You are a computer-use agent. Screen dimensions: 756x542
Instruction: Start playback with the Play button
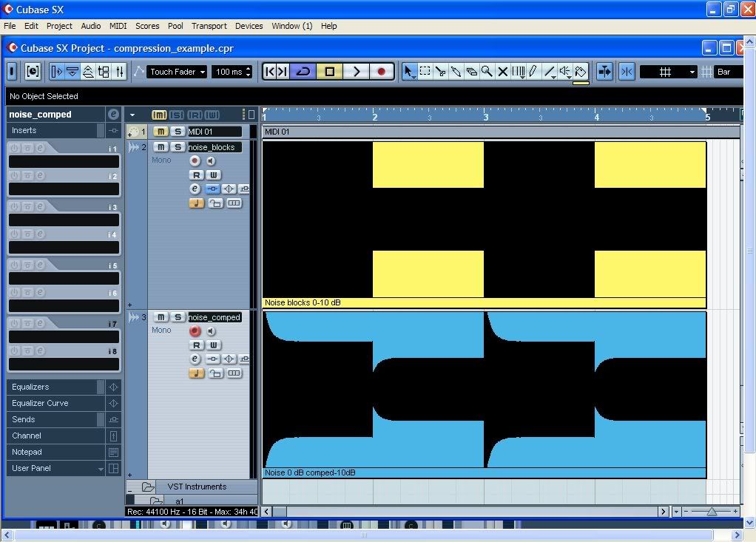(357, 72)
